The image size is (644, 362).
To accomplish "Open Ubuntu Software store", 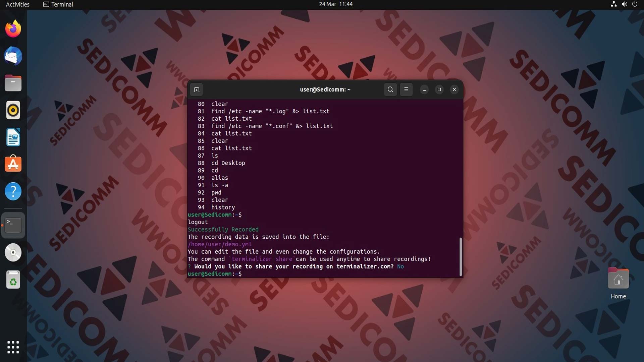I will (13, 164).
